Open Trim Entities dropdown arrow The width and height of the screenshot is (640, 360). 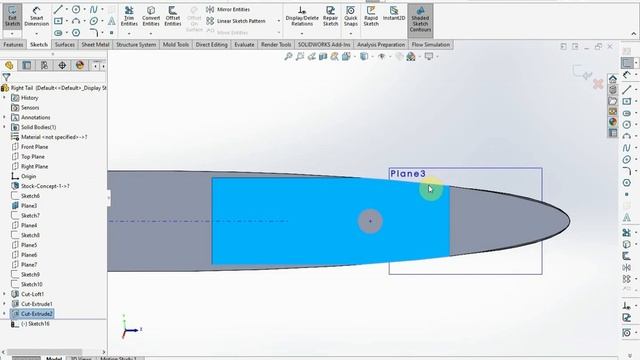129,33
